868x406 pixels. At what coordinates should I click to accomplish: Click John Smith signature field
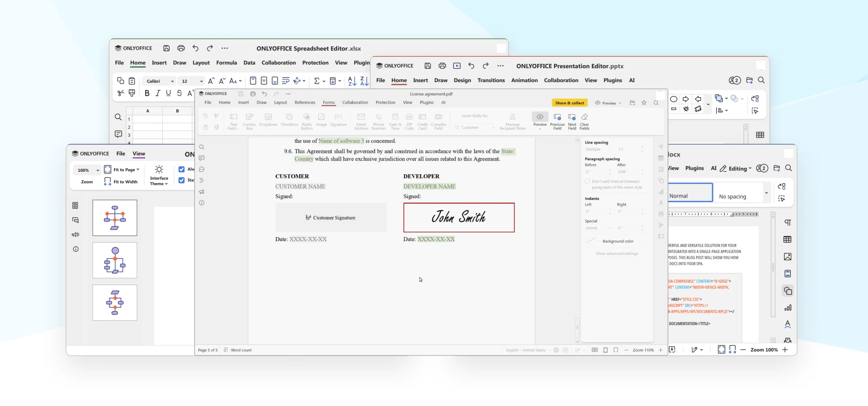point(459,218)
